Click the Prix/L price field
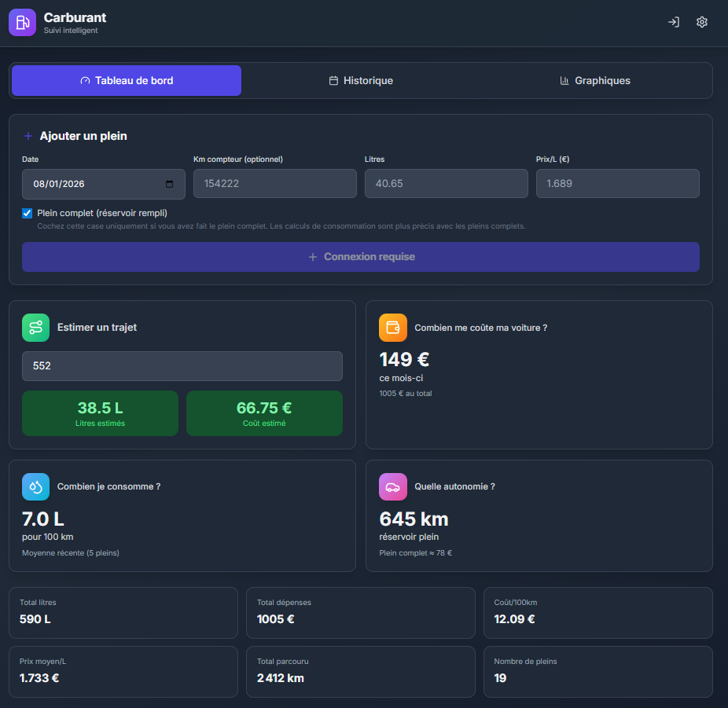This screenshot has width=728, height=708. [x=617, y=184]
